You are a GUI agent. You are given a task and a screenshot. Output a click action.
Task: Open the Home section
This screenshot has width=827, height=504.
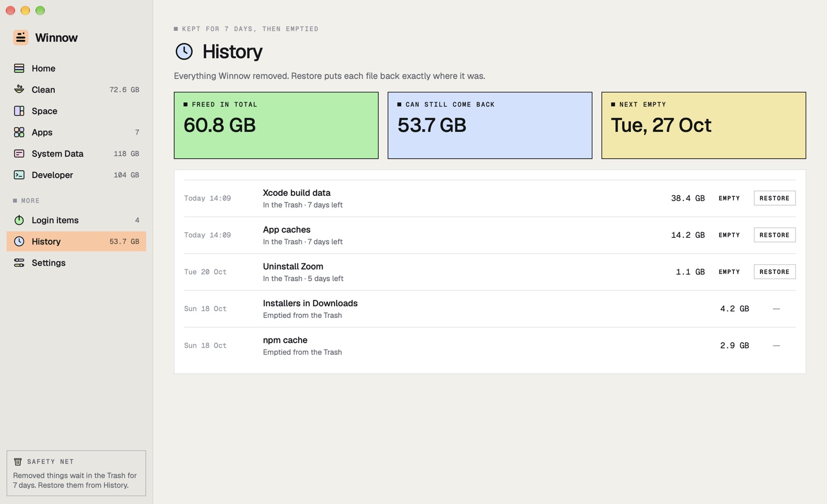click(x=76, y=68)
